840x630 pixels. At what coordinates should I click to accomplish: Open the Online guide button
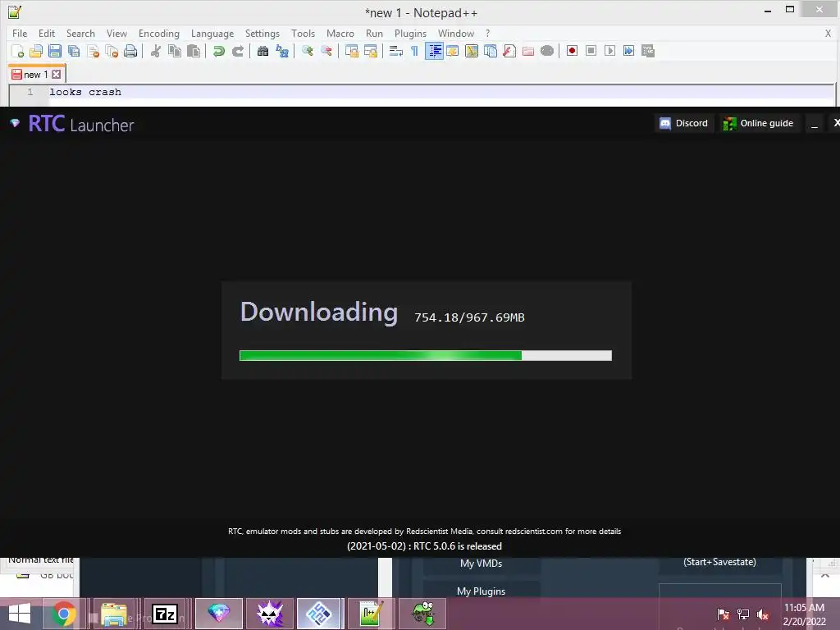click(x=758, y=123)
